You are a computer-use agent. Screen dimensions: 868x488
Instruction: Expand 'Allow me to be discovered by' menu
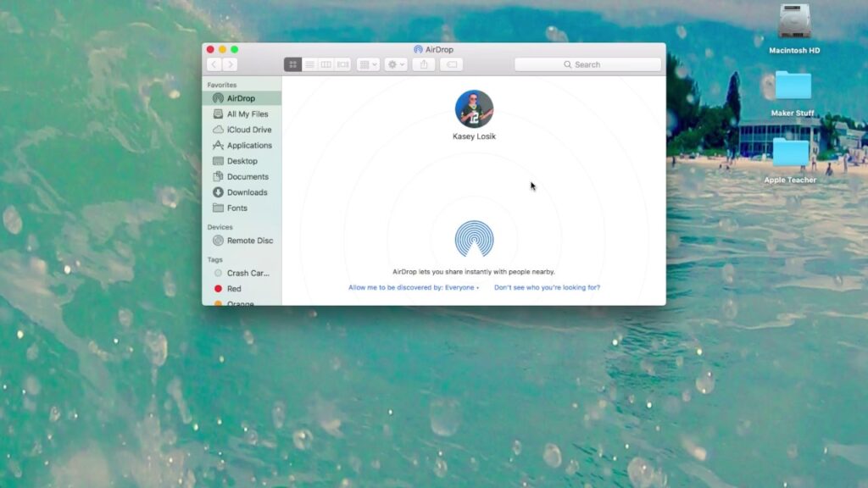click(414, 287)
